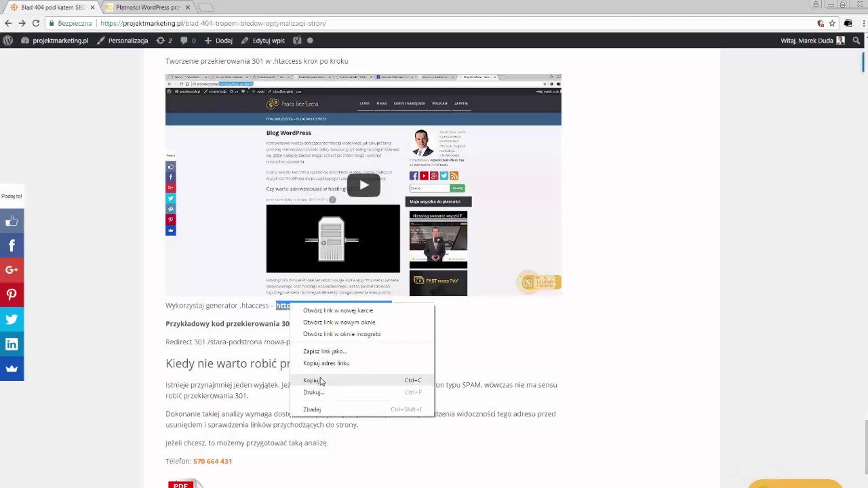Choose 'Otwórz link w oknie incognito'
The width and height of the screenshot is (868, 488).
click(x=361, y=334)
